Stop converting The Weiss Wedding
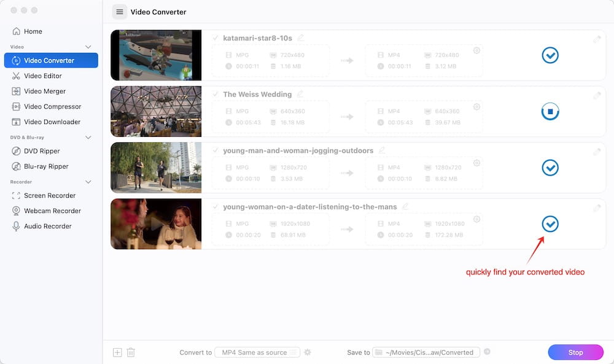Screen dimensions: 614x364 (550, 112)
